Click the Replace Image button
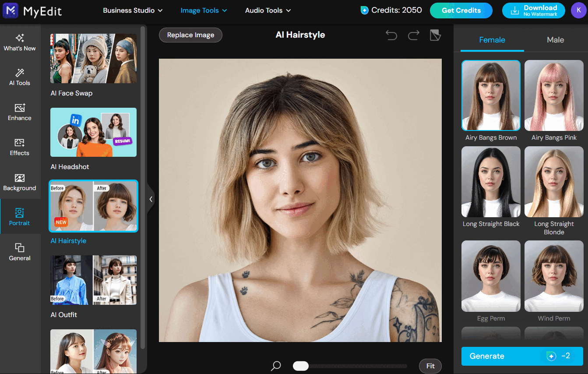 coord(190,35)
